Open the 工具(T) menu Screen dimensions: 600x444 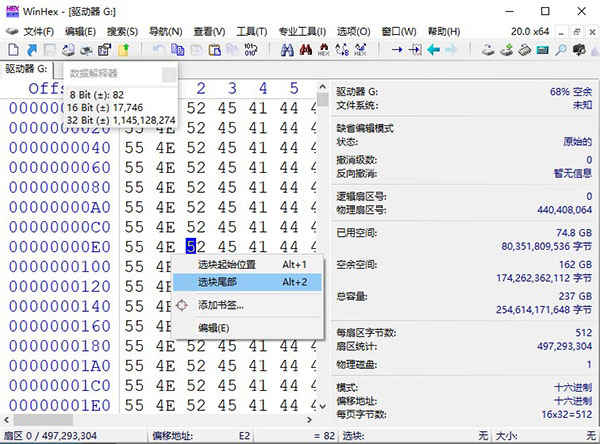coord(251,31)
